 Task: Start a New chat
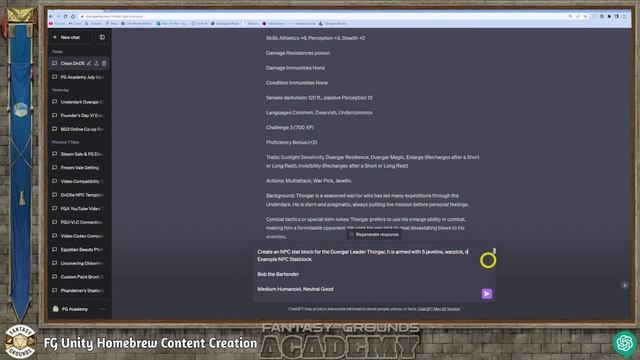[70, 37]
